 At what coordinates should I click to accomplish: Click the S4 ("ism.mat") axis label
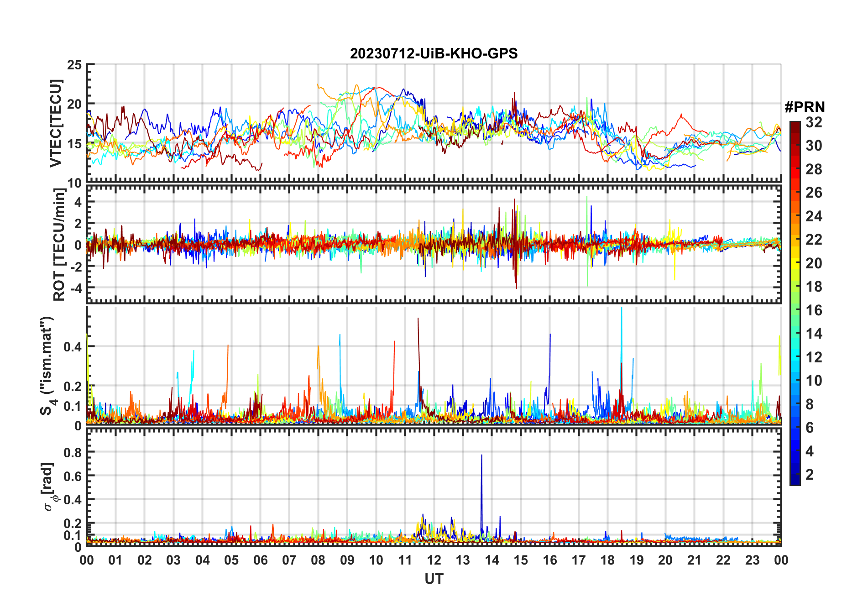tap(47, 366)
